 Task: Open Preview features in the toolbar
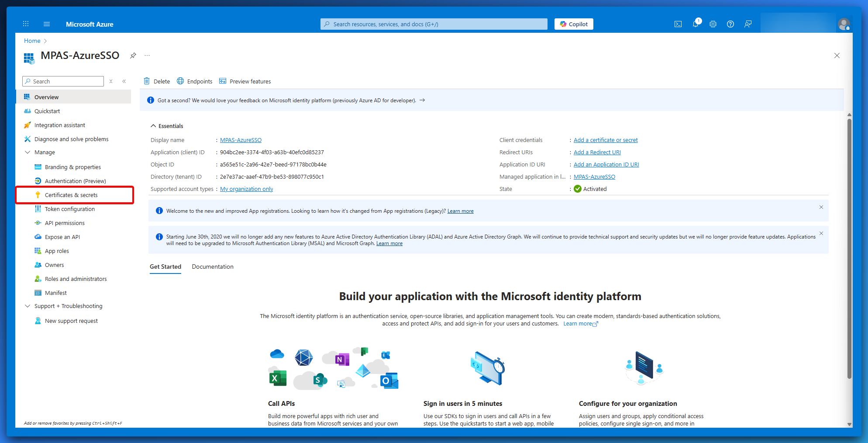tap(245, 81)
